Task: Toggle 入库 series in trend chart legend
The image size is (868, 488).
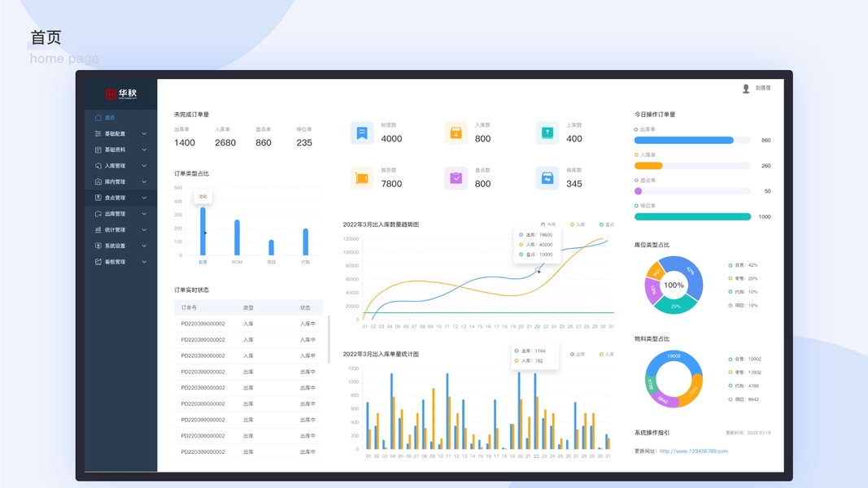Action: tap(578, 224)
